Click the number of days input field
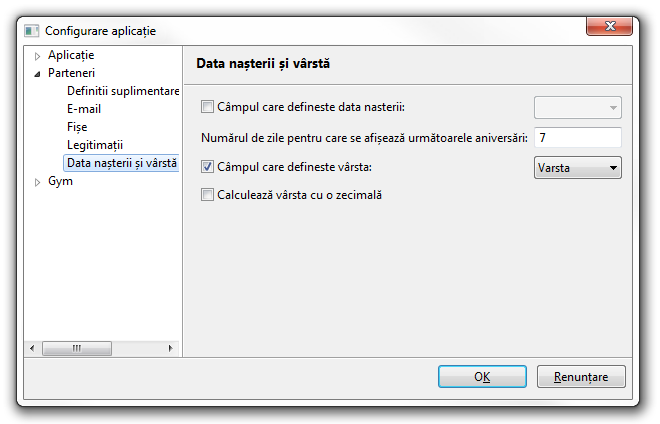Screen dimensions: 660x424 [578, 137]
